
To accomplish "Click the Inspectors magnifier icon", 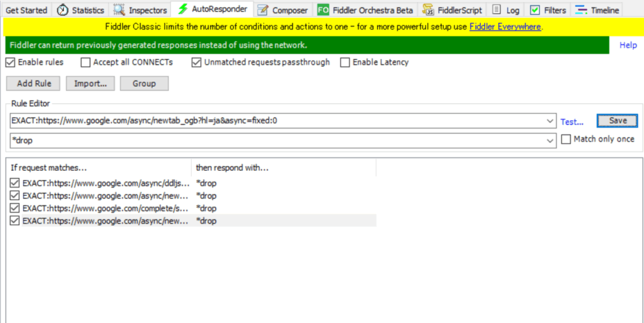I will (119, 10).
